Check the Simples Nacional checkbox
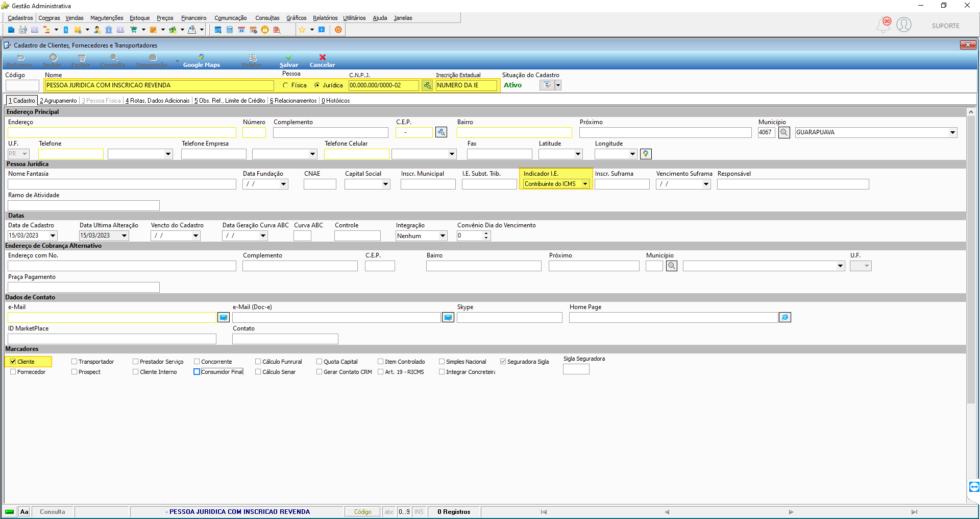The height and width of the screenshot is (519, 980). [442, 362]
